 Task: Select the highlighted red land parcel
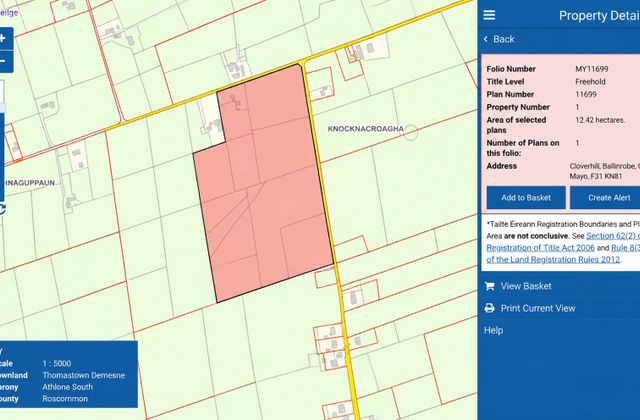(x=269, y=184)
